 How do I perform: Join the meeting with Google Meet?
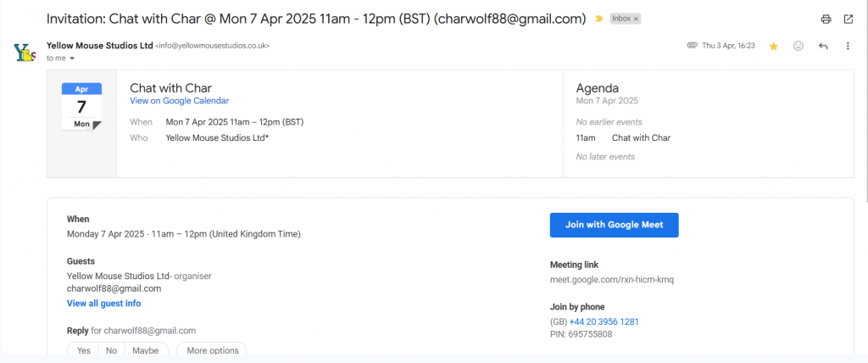pos(614,225)
